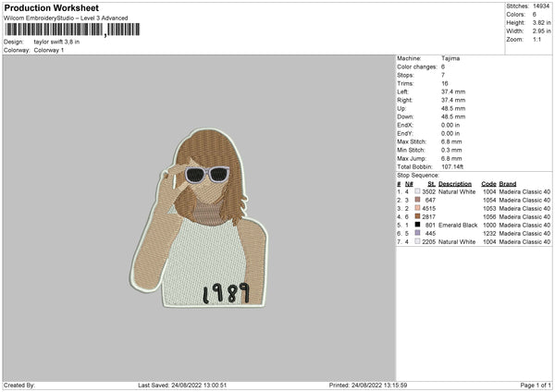This screenshot has height=392, width=555.
Task: Click the 'Trims:' label
Action: click(x=405, y=83)
